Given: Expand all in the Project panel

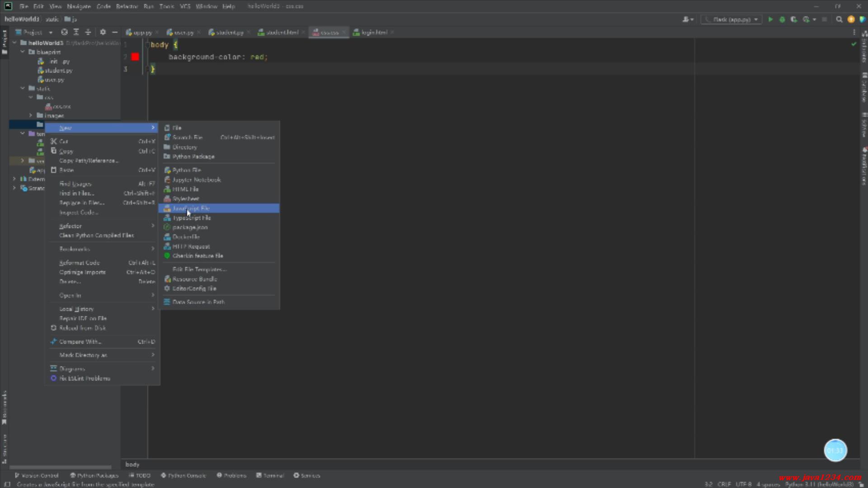Looking at the screenshot, I should click(x=76, y=32).
